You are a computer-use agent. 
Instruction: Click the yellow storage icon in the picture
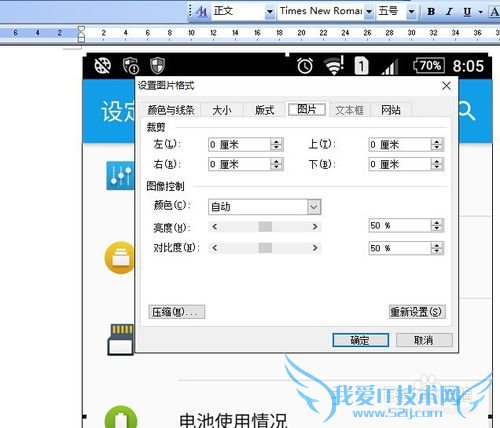pyautogui.click(x=120, y=258)
